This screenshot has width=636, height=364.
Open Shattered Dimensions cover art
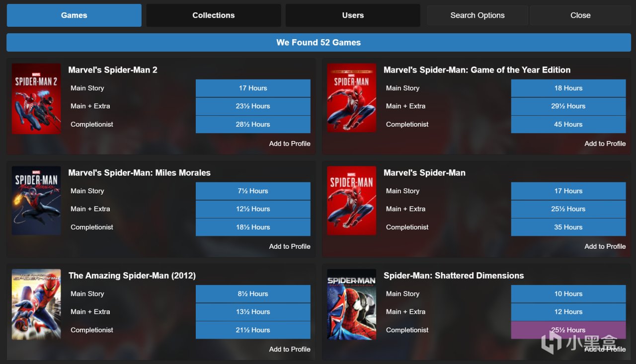(x=352, y=304)
